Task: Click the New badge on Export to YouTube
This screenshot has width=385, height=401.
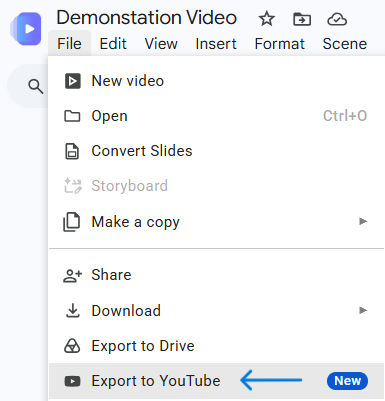Action: point(347,381)
